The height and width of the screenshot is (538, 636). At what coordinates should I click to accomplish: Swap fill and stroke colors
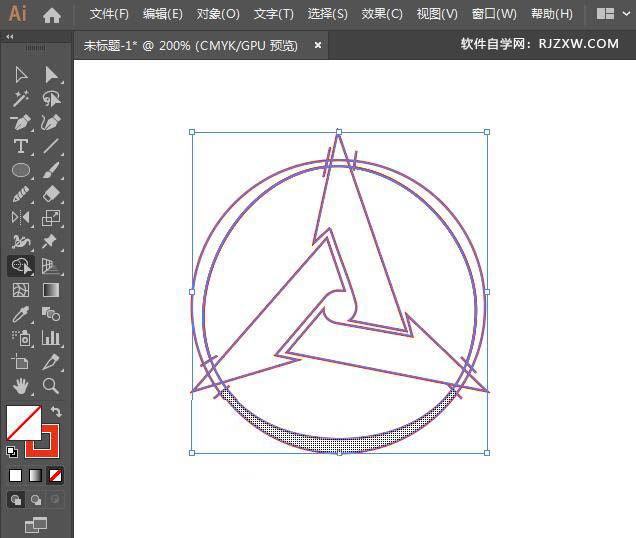pyautogui.click(x=56, y=412)
